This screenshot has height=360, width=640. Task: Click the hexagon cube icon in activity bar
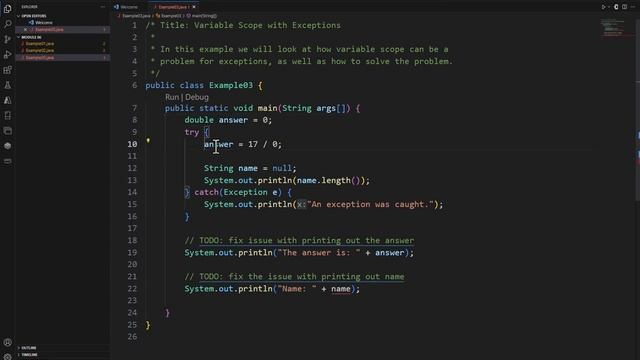[7, 146]
